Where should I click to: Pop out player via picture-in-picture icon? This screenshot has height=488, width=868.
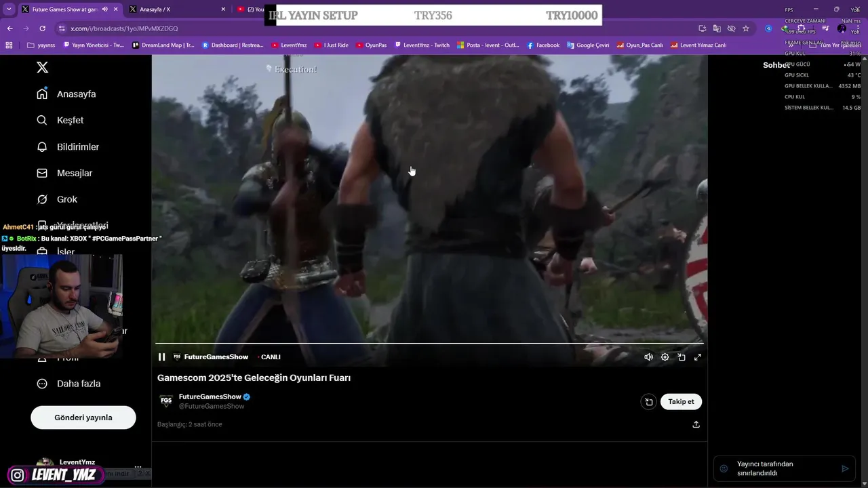point(682,357)
